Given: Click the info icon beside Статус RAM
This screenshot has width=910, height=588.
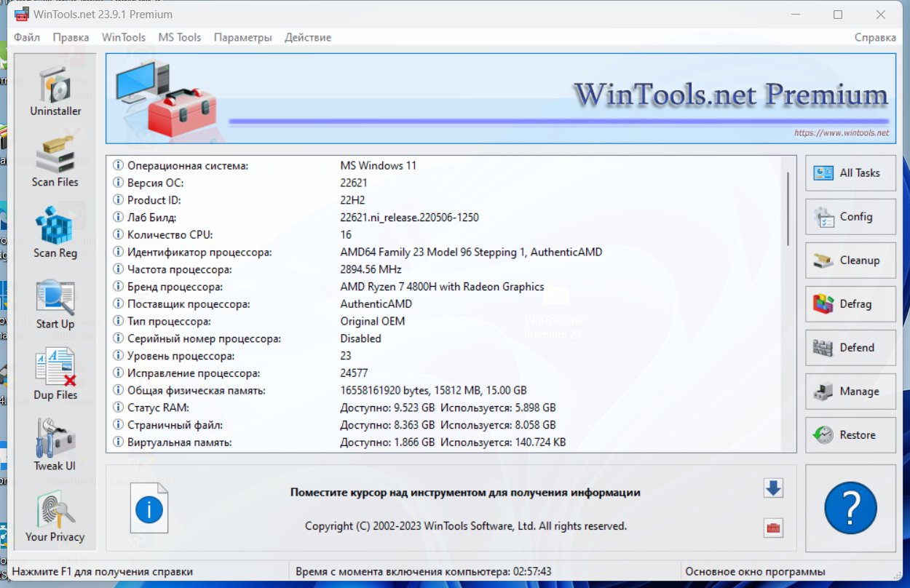Looking at the screenshot, I should point(119,408).
